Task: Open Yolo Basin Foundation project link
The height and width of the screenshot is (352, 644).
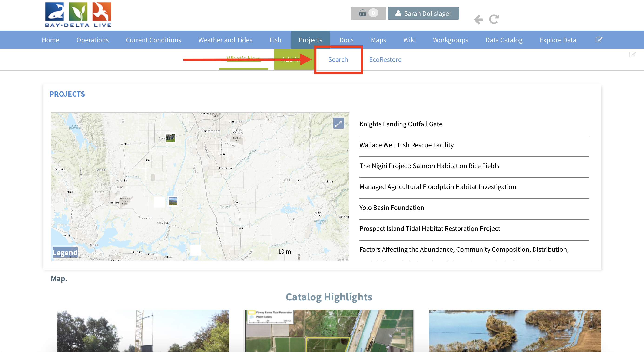Action: point(392,208)
